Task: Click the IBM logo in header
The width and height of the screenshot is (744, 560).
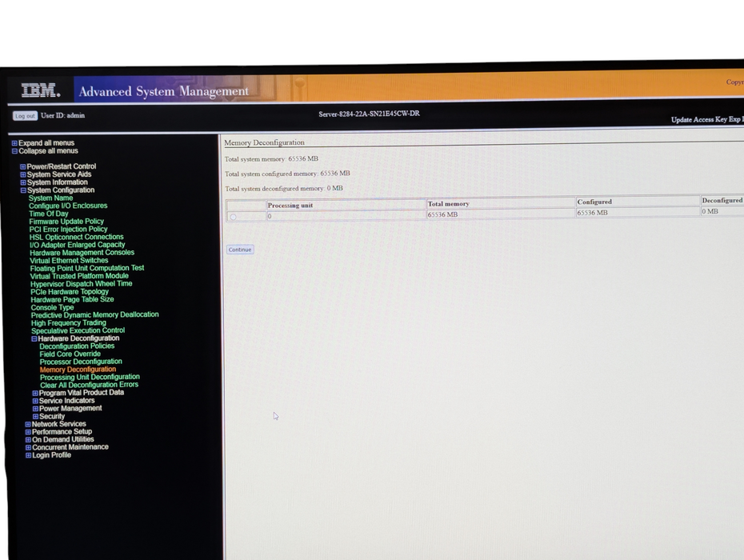Action: [x=41, y=90]
